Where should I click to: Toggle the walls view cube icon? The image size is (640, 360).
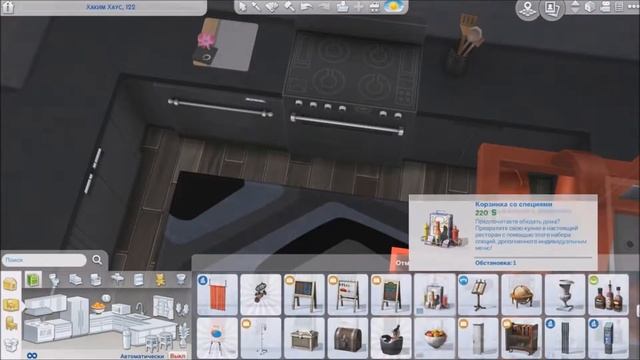click(590, 7)
